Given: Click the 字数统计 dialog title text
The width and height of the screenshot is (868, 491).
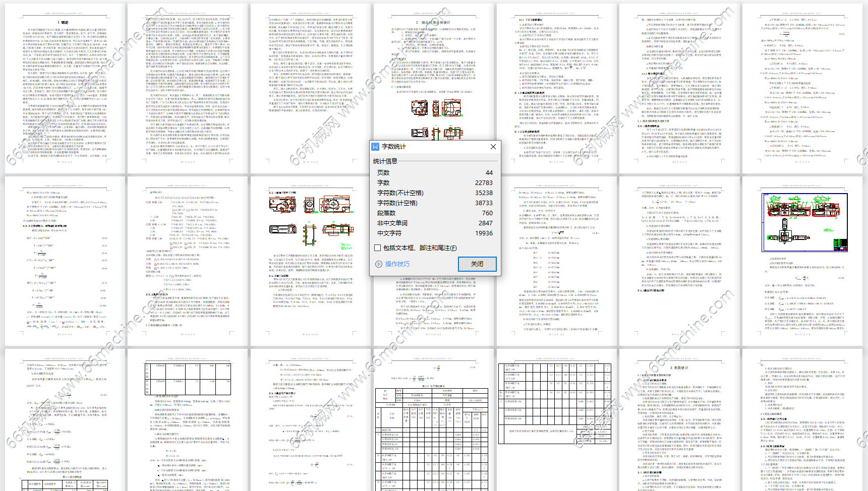Looking at the screenshot, I should coord(394,147).
